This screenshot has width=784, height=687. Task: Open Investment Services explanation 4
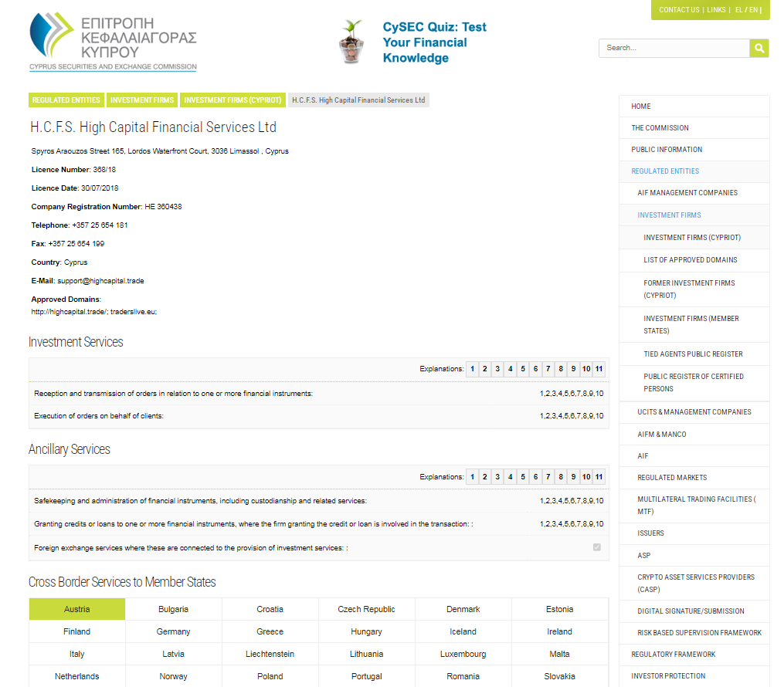(x=510, y=369)
